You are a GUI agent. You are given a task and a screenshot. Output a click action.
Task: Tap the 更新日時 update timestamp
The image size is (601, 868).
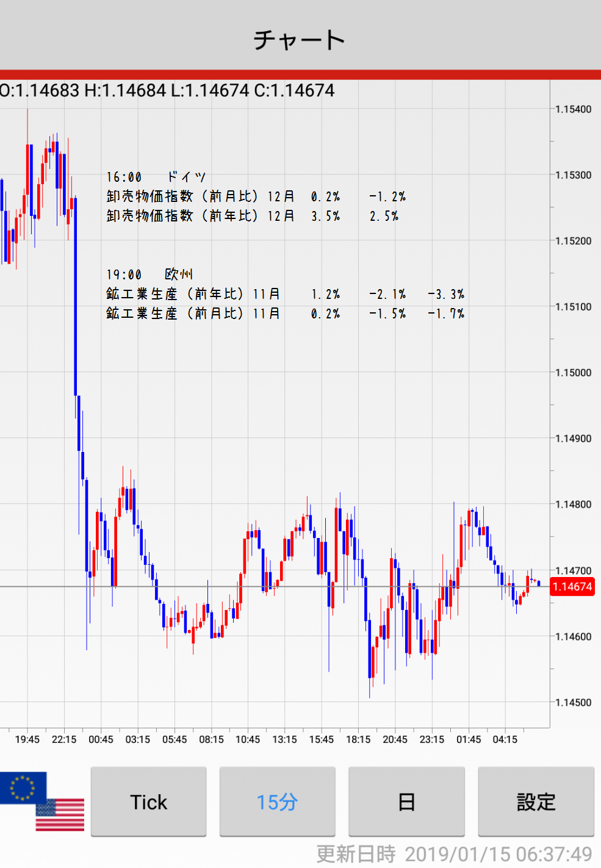454,854
